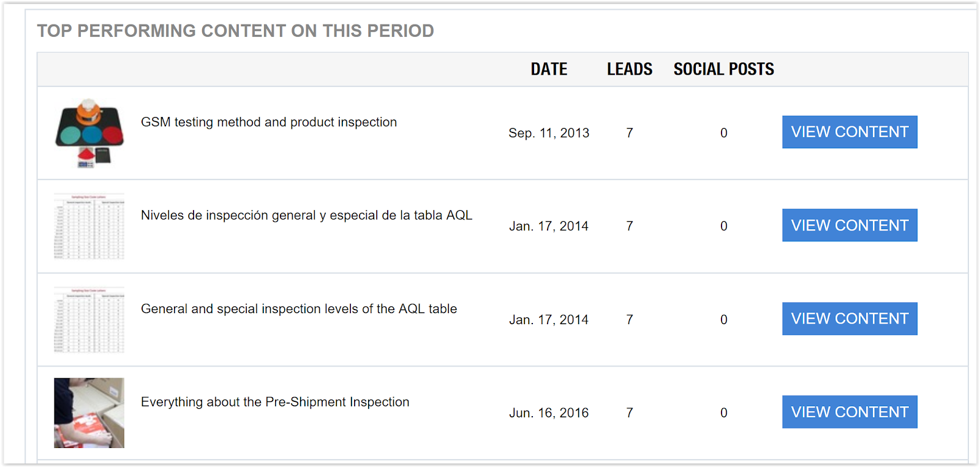Click the leads count for GSM testing row
Screen dimensions: 980x467
(630, 133)
